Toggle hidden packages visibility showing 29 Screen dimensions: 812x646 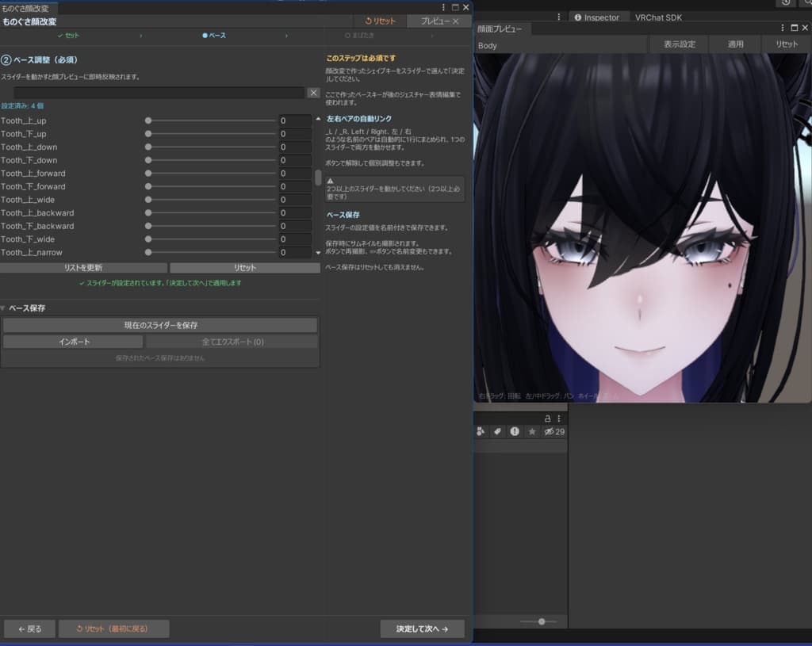tap(554, 431)
